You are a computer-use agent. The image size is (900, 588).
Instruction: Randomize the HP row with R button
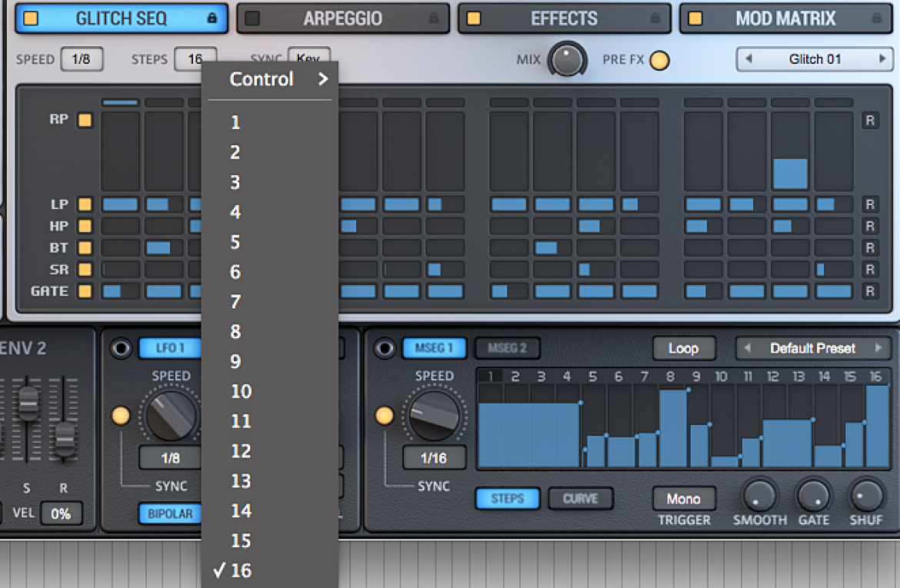coord(870,226)
